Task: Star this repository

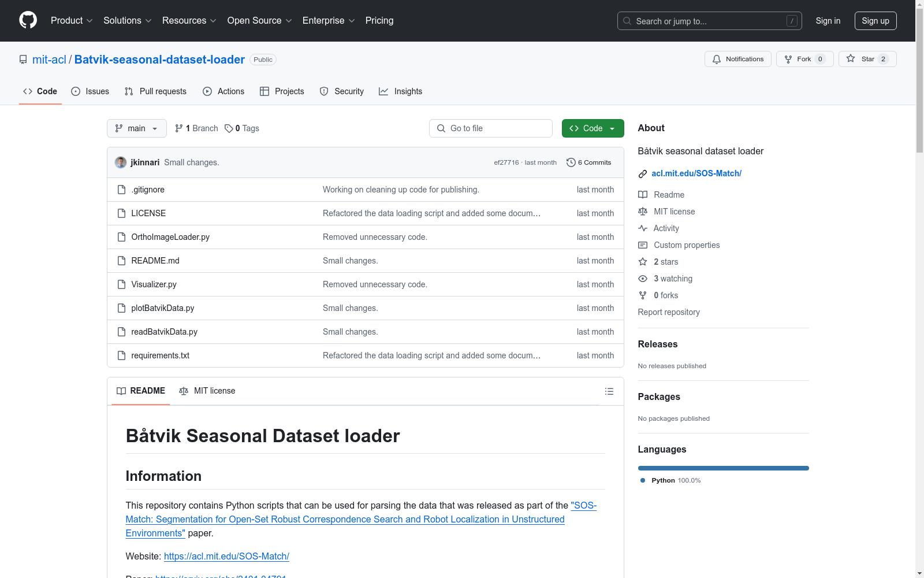Action: 867,59
